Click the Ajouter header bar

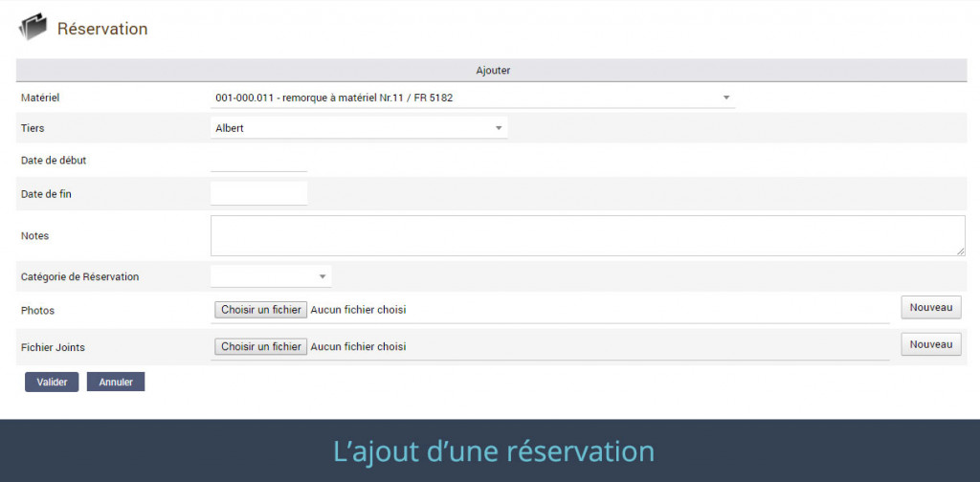click(493, 71)
